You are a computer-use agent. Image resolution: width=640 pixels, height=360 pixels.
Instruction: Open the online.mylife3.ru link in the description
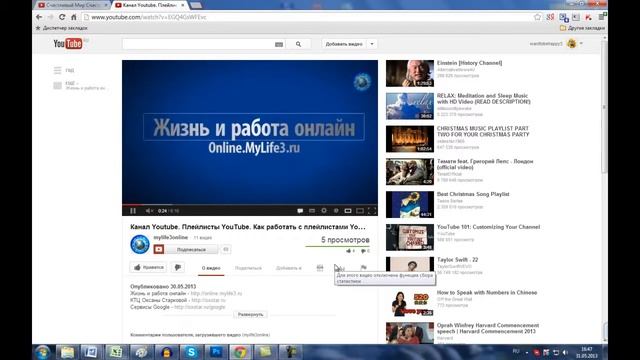coord(216,293)
